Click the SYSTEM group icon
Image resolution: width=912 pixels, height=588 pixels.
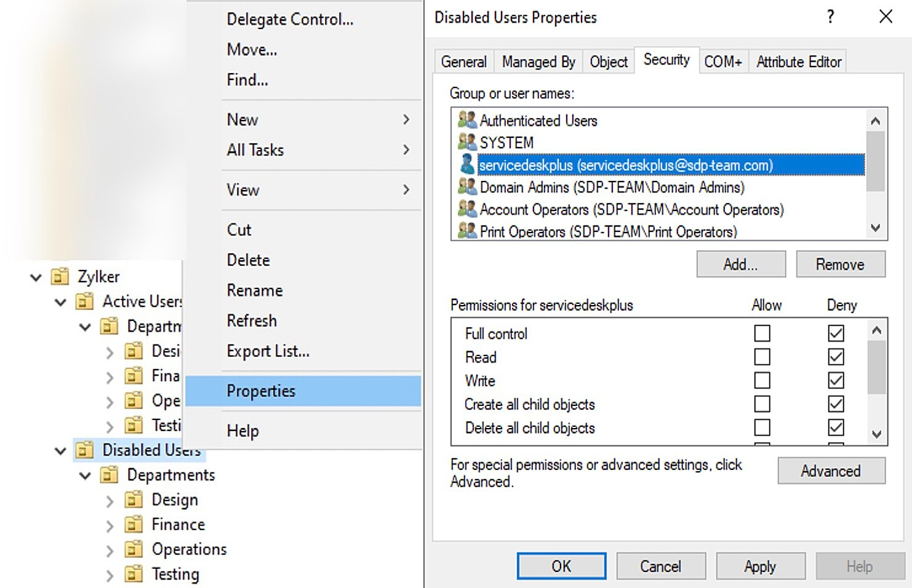[467, 142]
